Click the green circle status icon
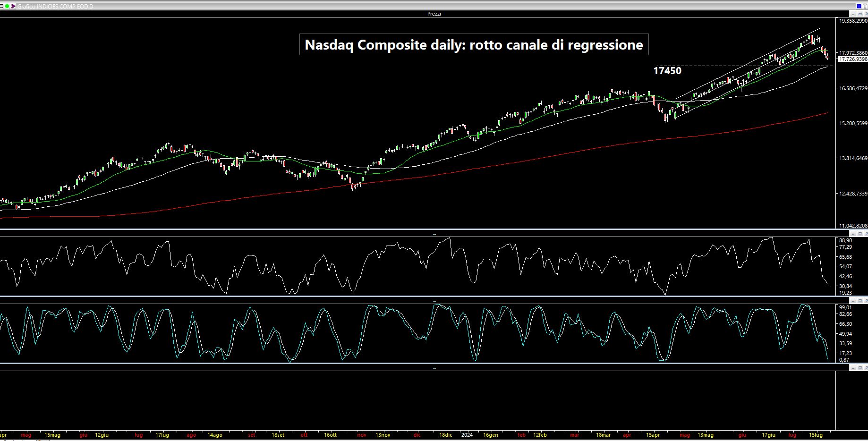This screenshot has width=868, height=441. coord(7,6)
